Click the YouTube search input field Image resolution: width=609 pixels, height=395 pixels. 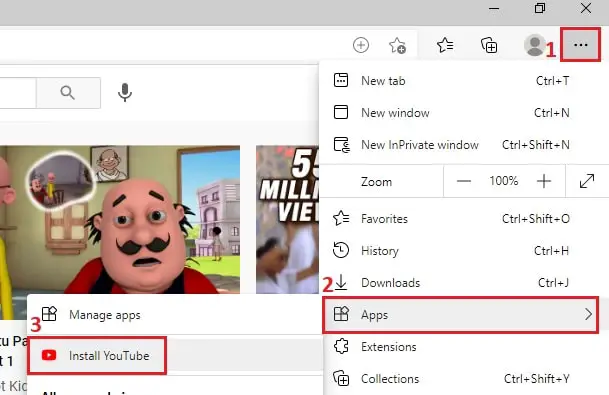click(x=17, y=93)
